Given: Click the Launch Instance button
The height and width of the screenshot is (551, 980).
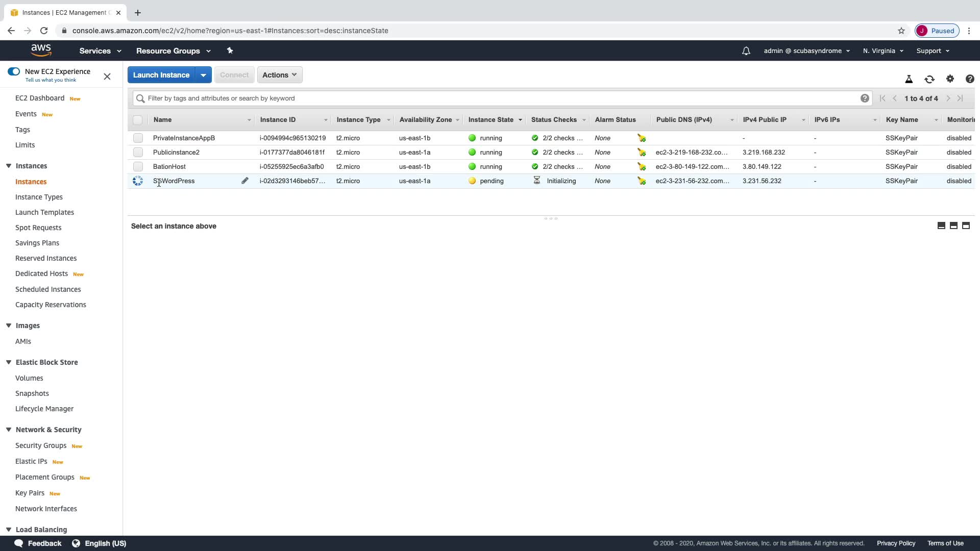Looking at the screenshot, I should [161, 75].
